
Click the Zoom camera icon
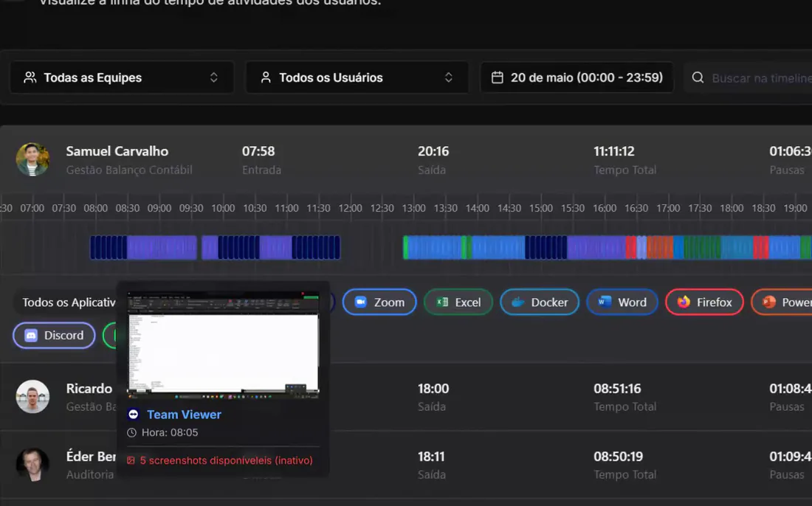(360, 302)
